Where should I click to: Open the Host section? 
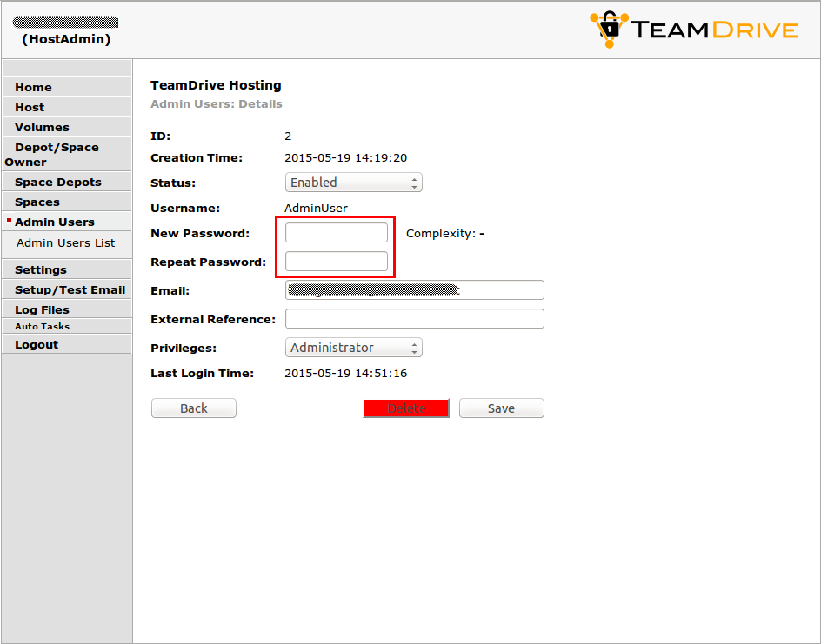30,106
